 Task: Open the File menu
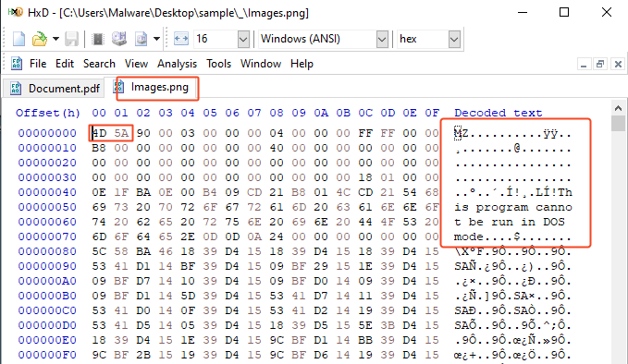pos(38,64)
